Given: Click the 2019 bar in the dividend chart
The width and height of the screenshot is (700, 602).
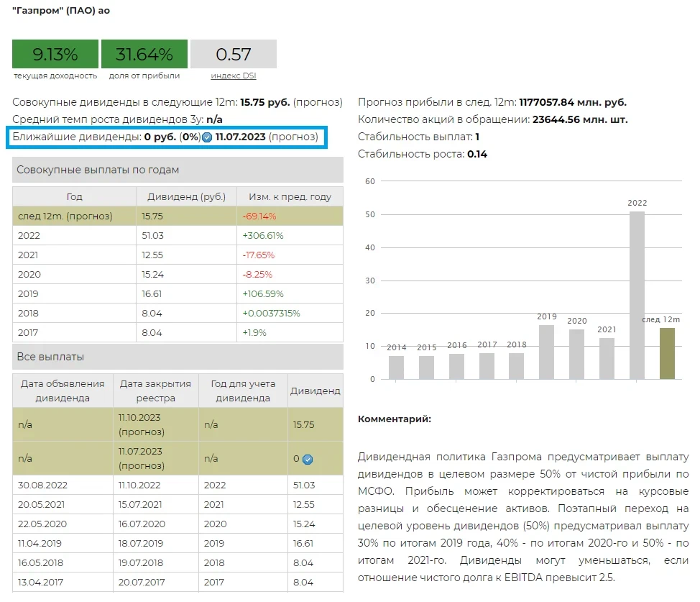Looking at the screenshot, I should (546, 352).
